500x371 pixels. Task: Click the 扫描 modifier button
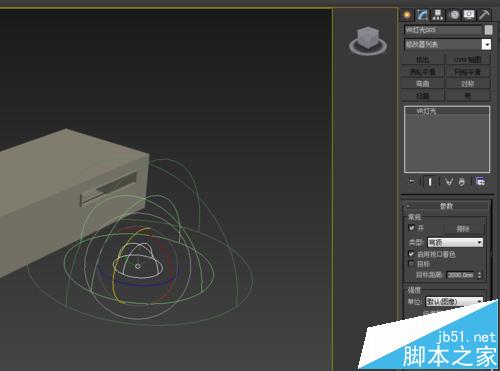point(423,96)
